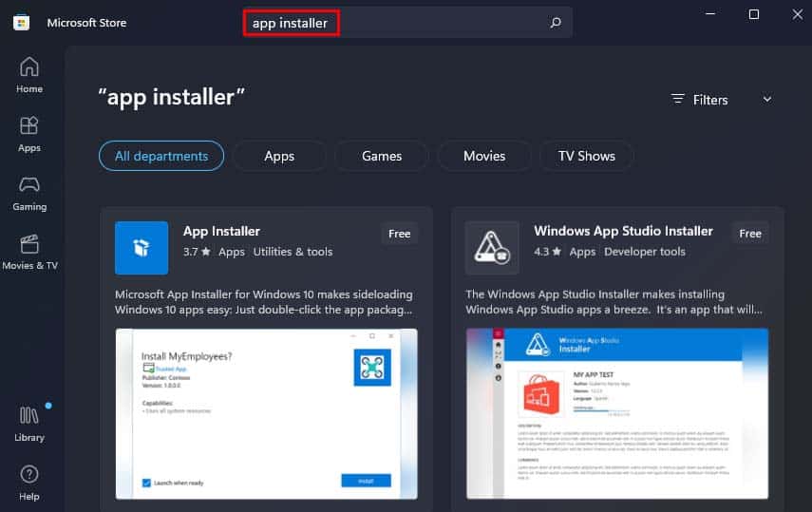Open Windows App Studio Installer screenshot preview
812x512 pixels.
pos(617,413)
